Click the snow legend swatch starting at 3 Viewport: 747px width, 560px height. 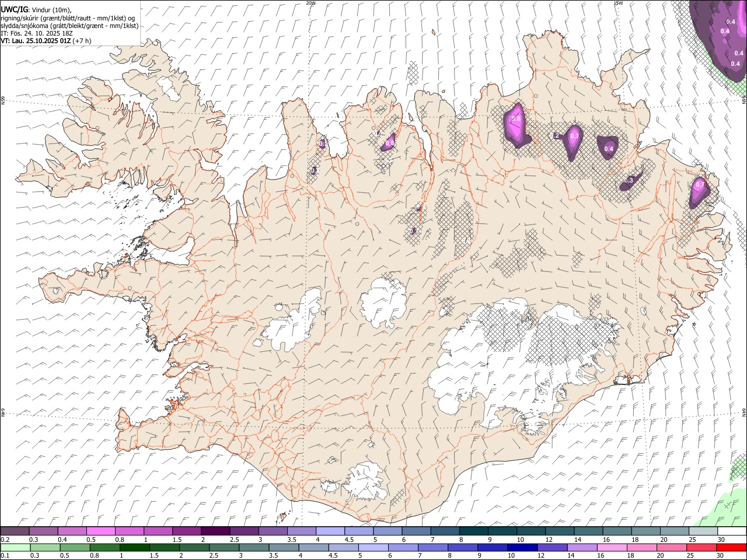273,531
